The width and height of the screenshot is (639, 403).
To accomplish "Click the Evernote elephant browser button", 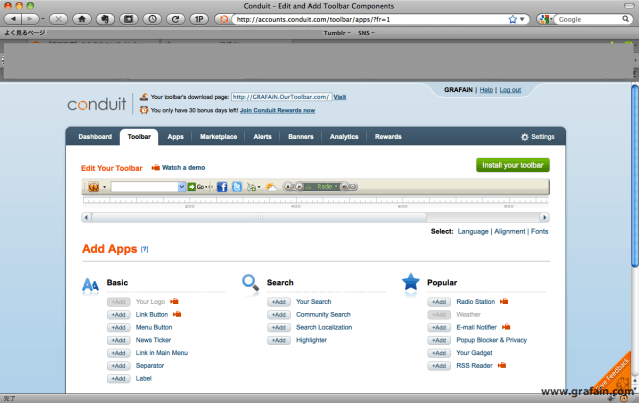I will tap(105, 19).
